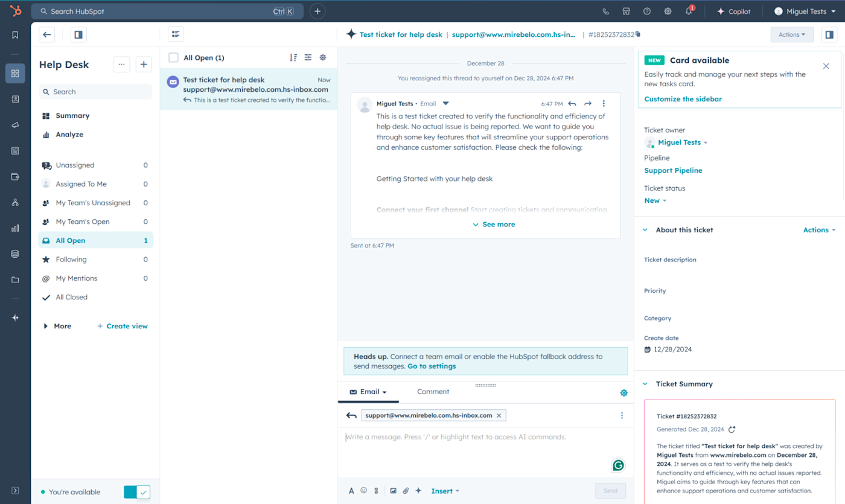Image resolution: width=845 pixels, height=504 pixels.
Task: Open Bookmarks in the left navigation rail
Action: (15, 35)
